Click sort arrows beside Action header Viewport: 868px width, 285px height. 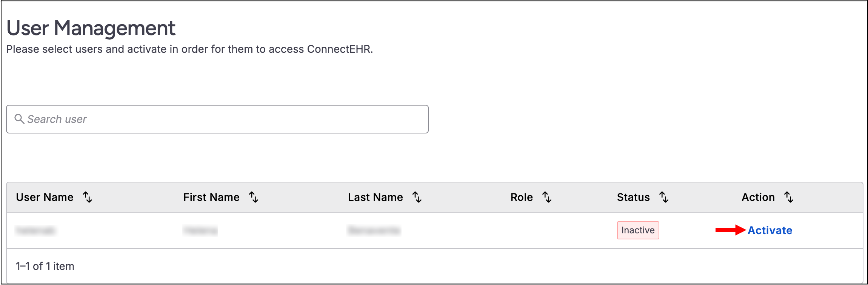click(789, 197)
